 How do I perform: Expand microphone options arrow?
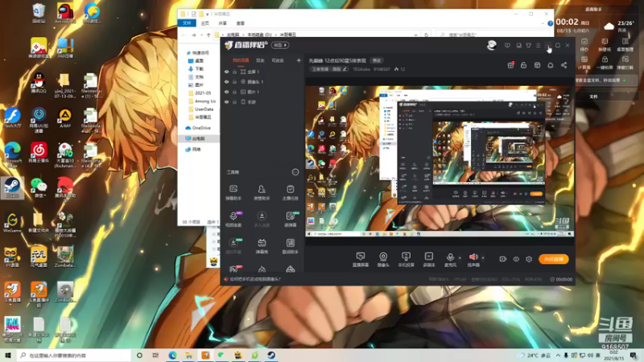pos(460,257)
